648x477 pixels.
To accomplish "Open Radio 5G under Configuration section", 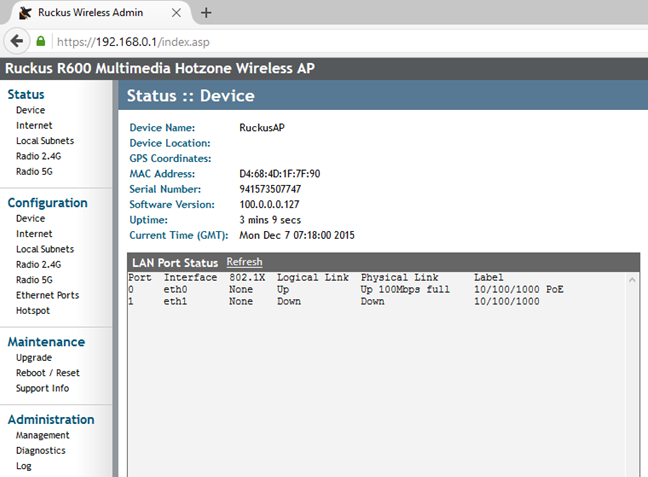I will [34, 279].
